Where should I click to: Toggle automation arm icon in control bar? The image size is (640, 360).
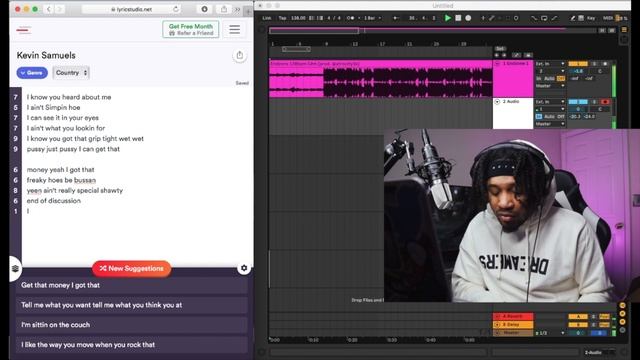(x=492, y=18)
